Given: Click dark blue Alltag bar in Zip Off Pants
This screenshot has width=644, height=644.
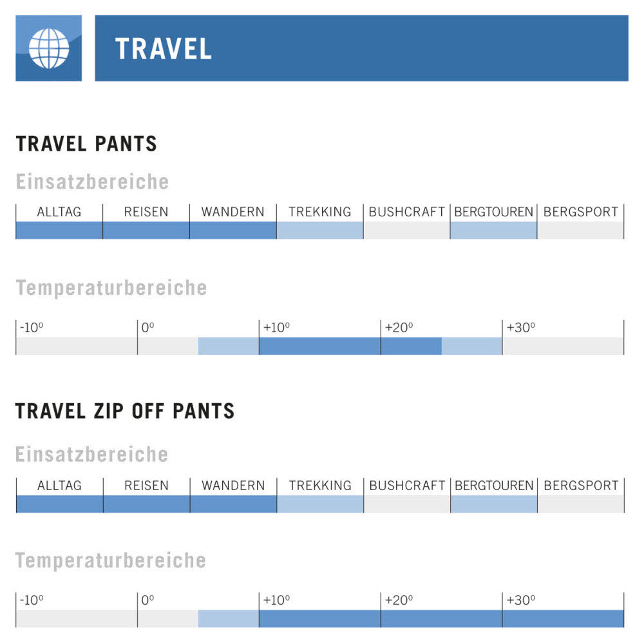Looking at the screenshot, I should point(59,504).
